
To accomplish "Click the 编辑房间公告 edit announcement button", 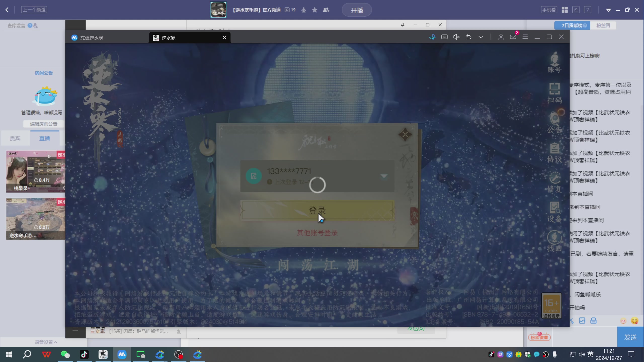I will 44,124.
